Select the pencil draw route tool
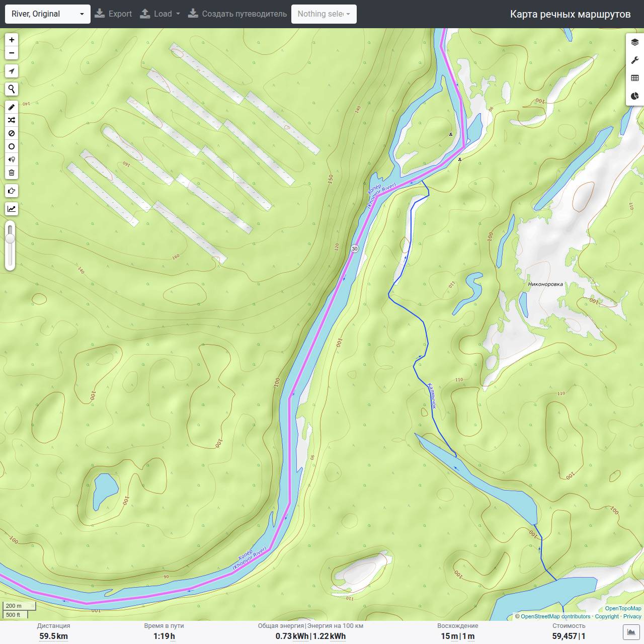This screenshot has width=644, height=644. pos(12,107)
